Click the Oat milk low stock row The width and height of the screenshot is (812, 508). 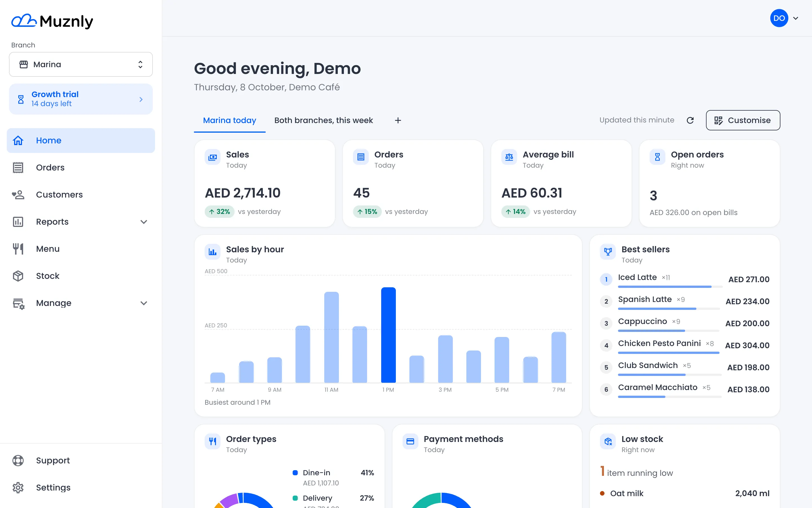coord(685,493)
